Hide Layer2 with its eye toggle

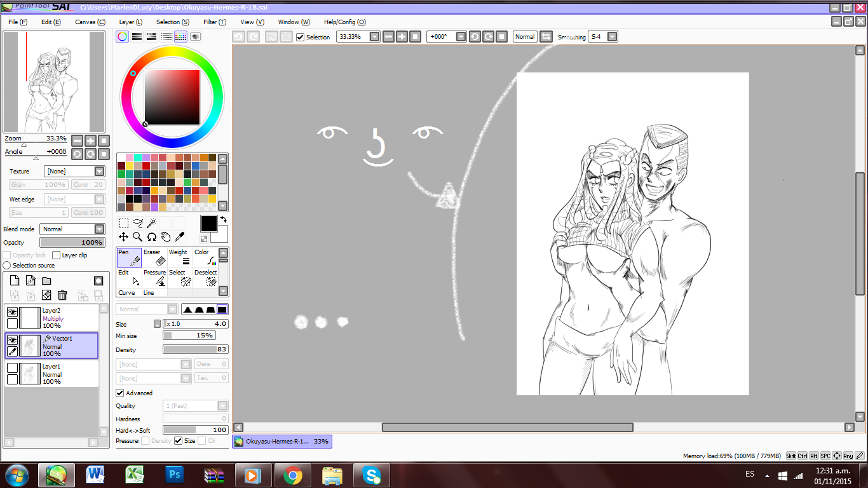pyautogui.click(x=12, y=312)
